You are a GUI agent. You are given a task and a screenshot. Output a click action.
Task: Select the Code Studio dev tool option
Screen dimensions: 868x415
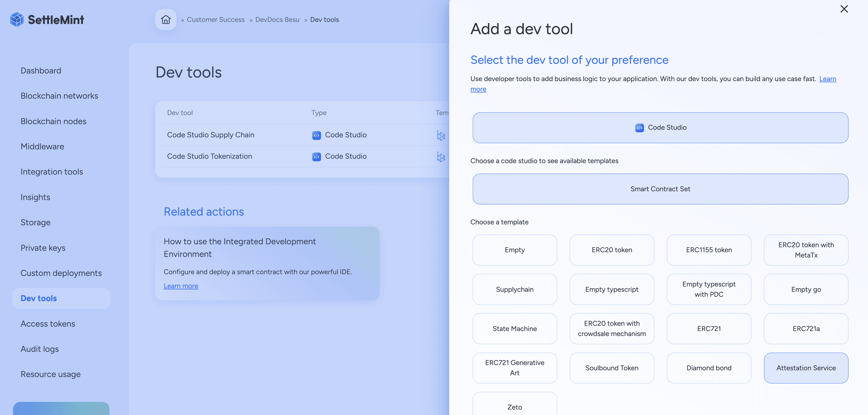pos(660,128)
